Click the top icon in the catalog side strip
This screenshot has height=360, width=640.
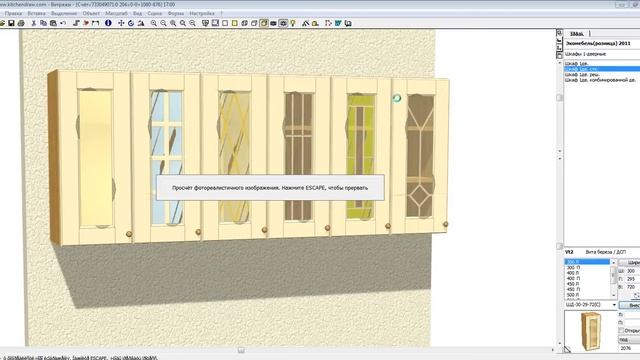click(560, 33)
